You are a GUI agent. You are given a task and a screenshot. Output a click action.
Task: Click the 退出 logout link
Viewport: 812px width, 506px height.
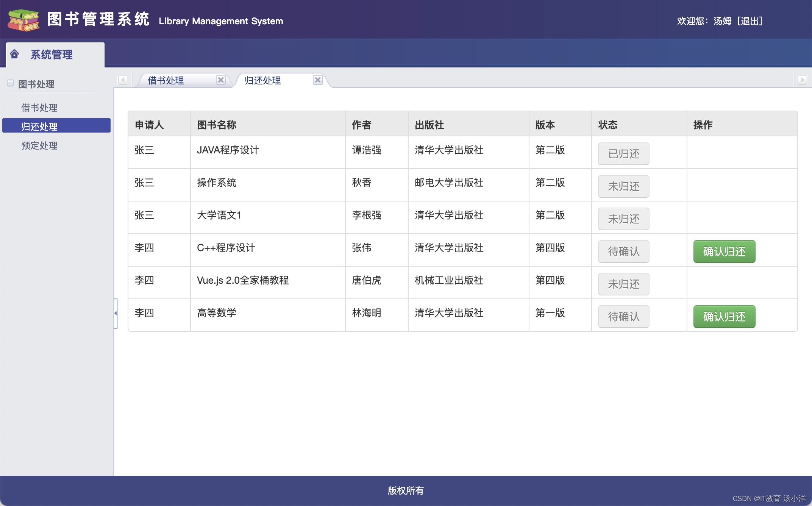(750, 21)
